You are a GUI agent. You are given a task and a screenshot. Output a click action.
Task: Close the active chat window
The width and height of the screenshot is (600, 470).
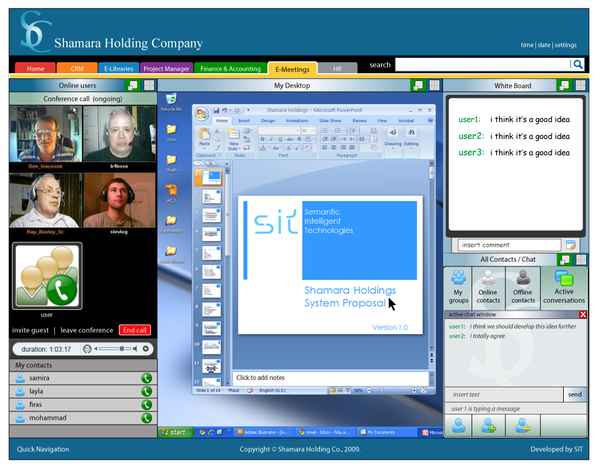(583, 315)
